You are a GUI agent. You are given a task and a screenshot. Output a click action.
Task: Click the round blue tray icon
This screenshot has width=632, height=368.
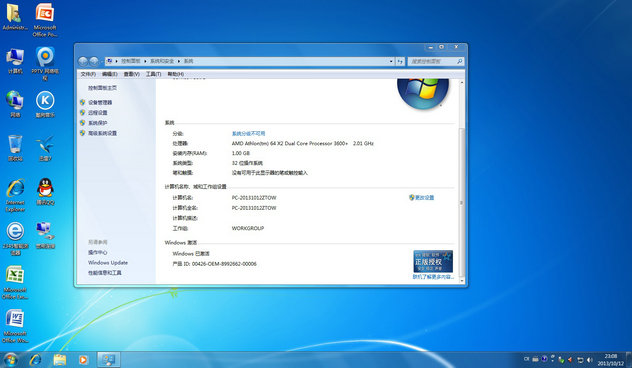click(x=544, y=359)
